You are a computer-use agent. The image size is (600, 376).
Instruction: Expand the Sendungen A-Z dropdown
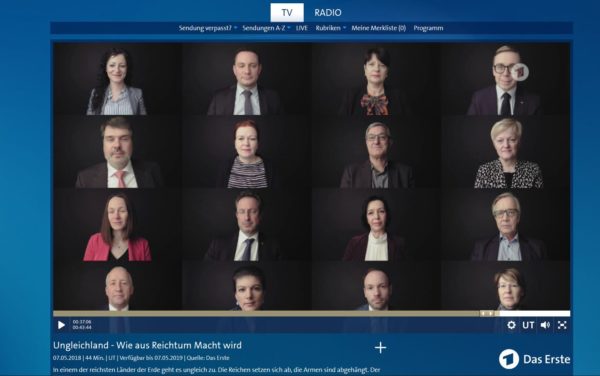coord(266,28)
